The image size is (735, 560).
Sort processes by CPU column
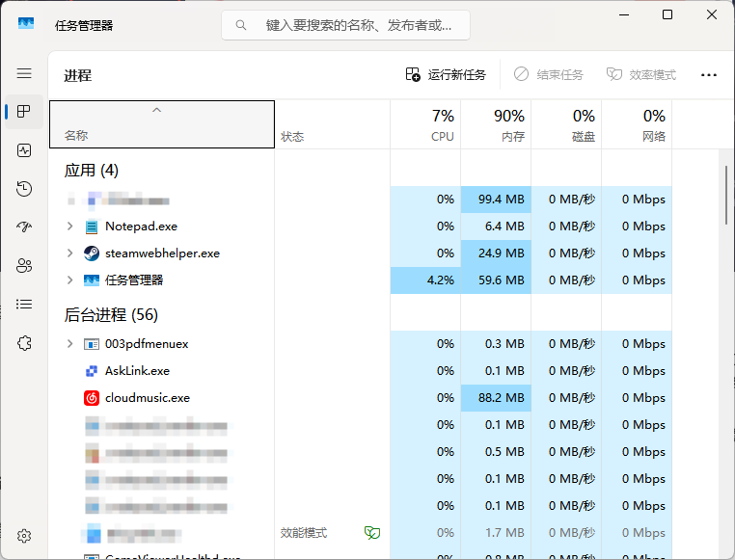click(x=425, y=125)
